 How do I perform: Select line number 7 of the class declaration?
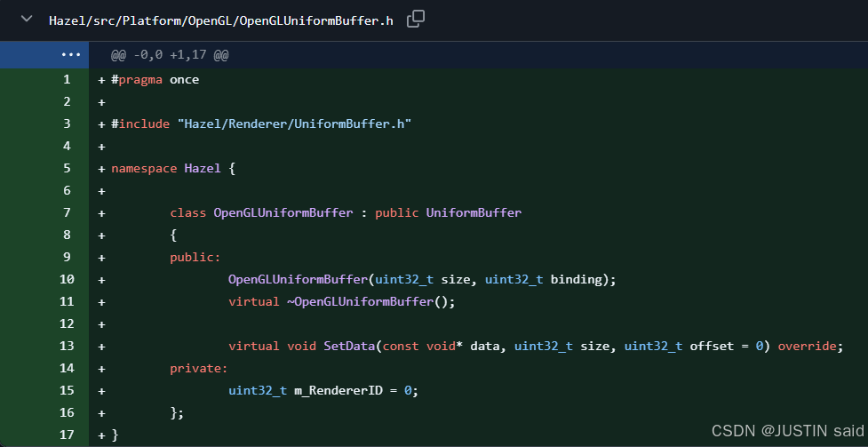[67, 212]
